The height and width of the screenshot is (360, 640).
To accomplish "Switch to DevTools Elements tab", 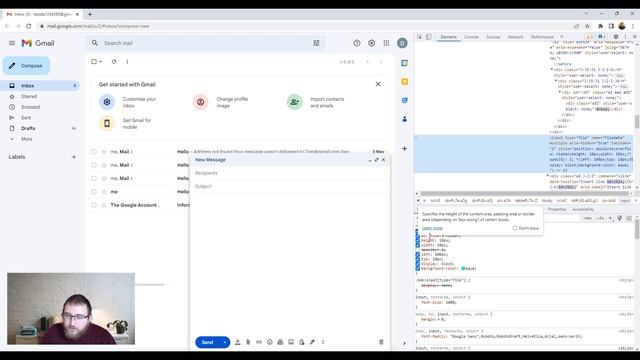I will (449, 37).
